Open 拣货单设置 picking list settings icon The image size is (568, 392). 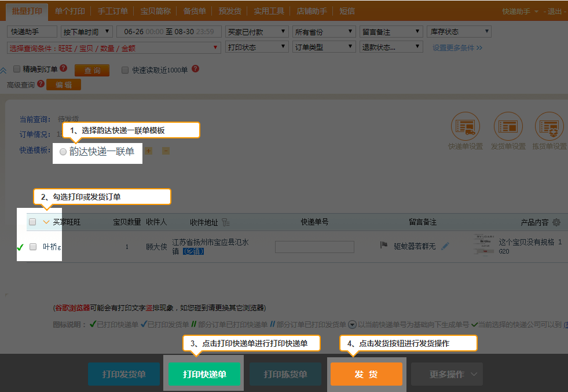549,127
